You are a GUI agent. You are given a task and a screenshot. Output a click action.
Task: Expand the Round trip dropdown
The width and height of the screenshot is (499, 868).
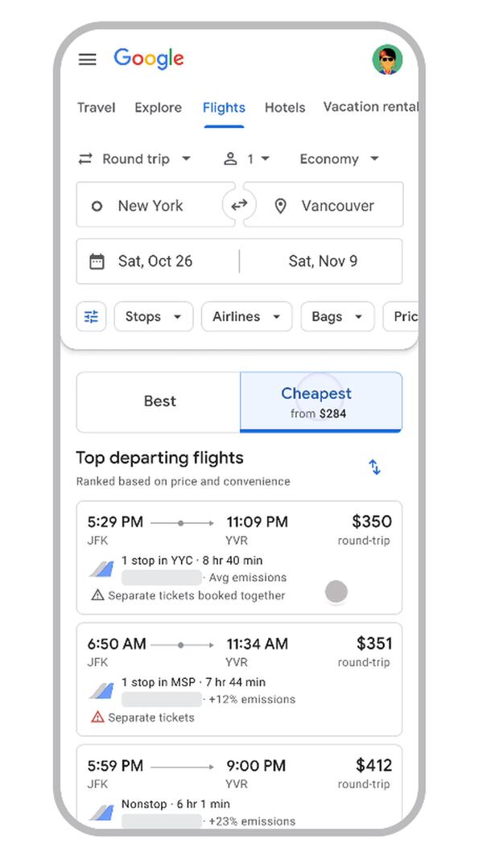135,158
